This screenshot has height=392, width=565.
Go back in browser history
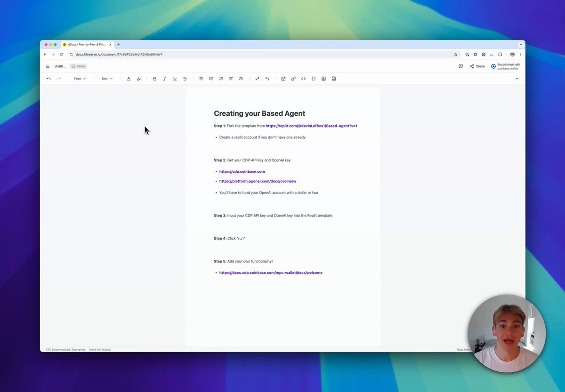[x=45, y=55]
